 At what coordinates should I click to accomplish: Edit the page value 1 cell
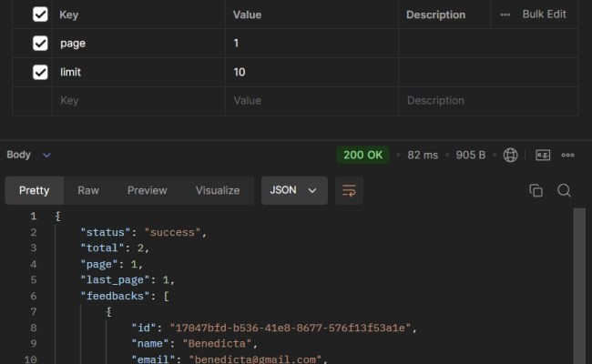[x=311, y=44]
